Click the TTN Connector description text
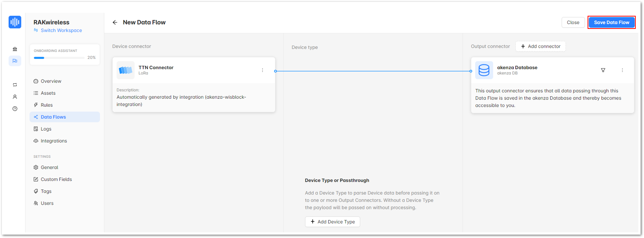 pyautogui.click(x=181, y=101)
